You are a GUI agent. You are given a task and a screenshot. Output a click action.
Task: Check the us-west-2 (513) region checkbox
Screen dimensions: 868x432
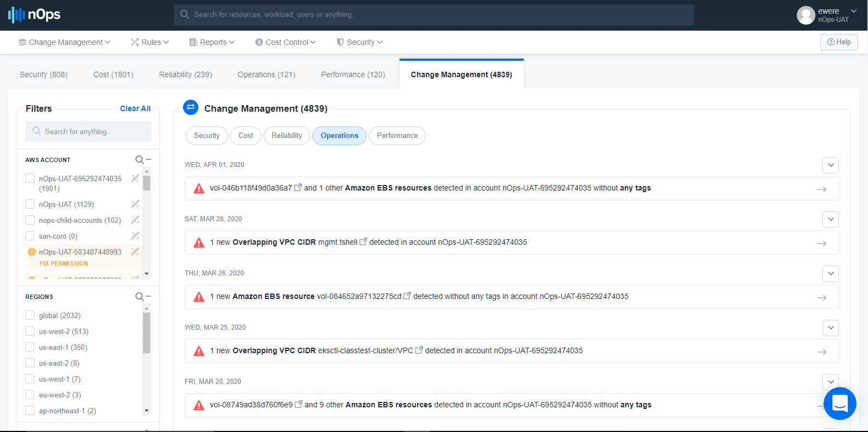(30, 331)
